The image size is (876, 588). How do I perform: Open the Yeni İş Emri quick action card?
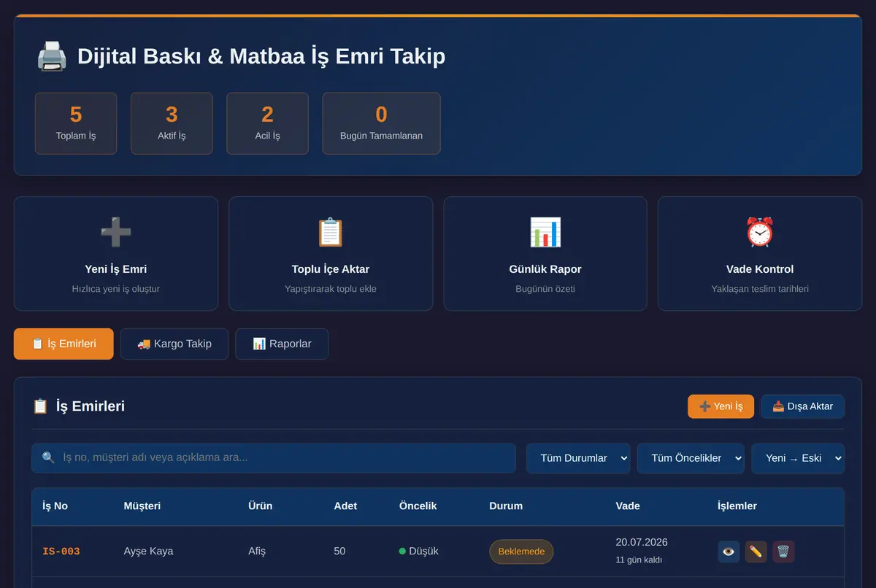click(x=116, y=254)
